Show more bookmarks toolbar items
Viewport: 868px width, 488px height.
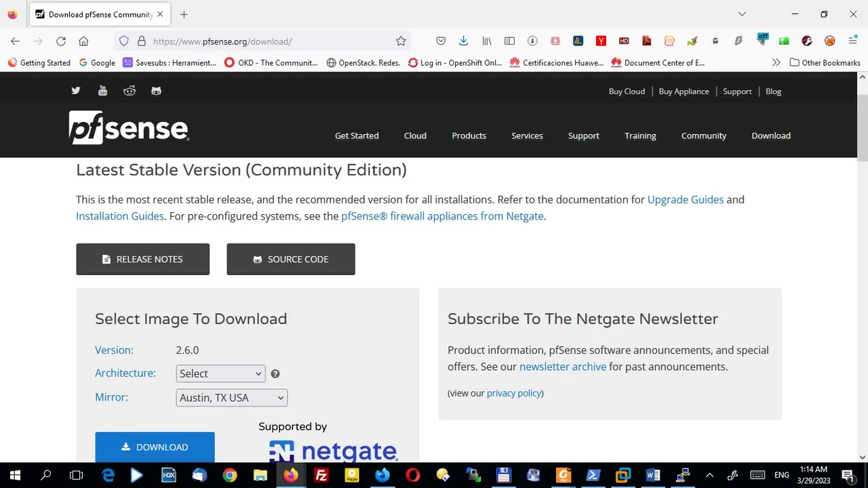point(776,62)
